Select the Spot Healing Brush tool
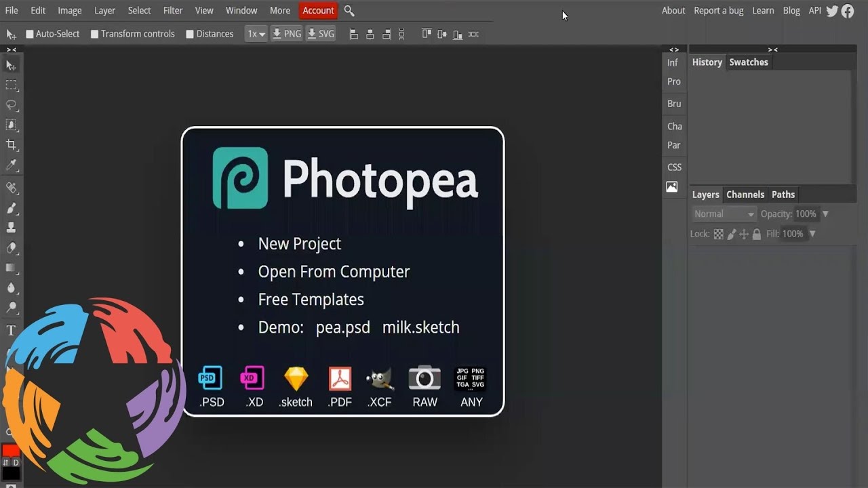 (12, 188)
